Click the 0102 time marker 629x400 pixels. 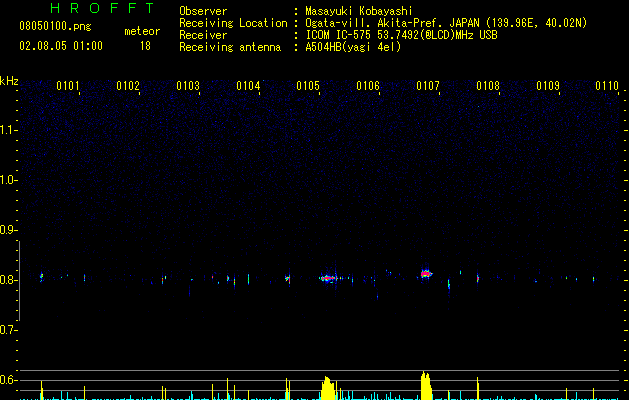click(x=128, y=86)
